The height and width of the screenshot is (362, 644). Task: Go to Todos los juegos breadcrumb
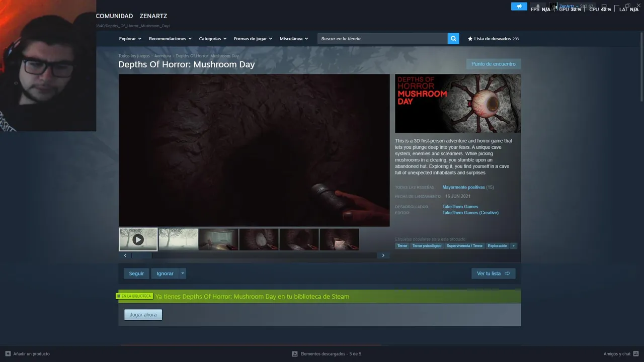134,56
